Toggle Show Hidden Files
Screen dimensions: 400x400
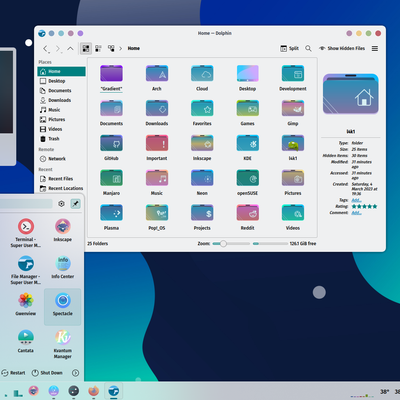click(x=342, y=48)
